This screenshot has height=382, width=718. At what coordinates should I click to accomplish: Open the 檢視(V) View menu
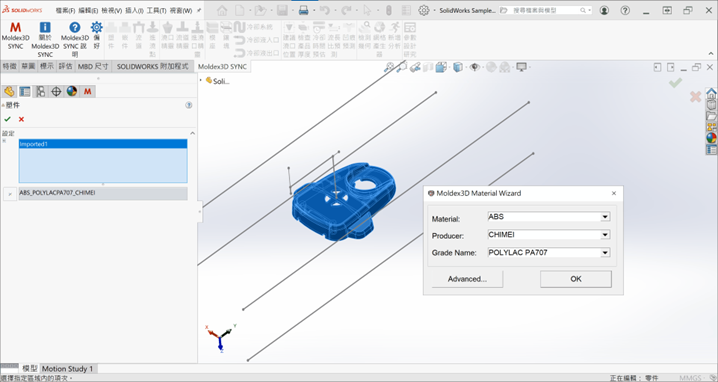click(111, 10)
